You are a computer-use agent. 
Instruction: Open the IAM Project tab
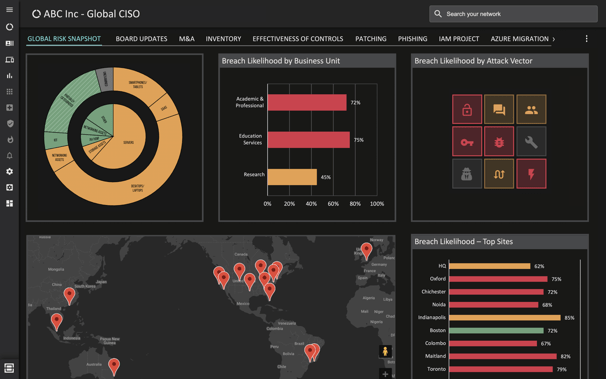(x=459, y=39)
